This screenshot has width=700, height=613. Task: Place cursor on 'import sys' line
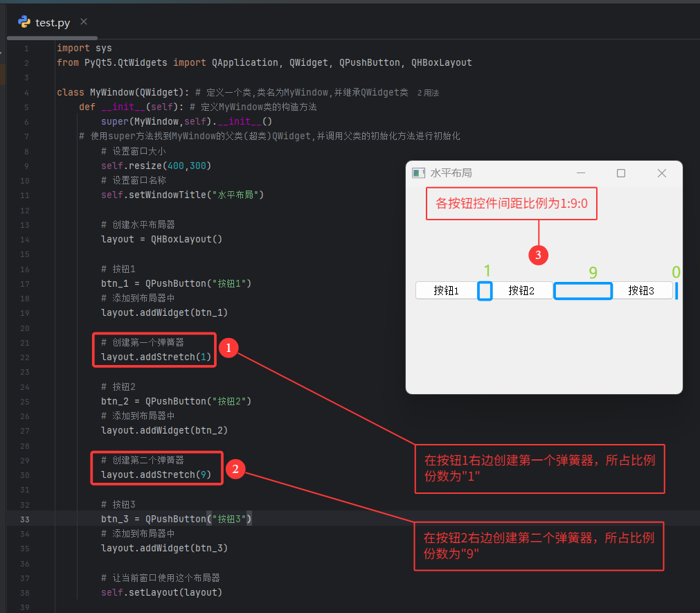tap(84, 48)
